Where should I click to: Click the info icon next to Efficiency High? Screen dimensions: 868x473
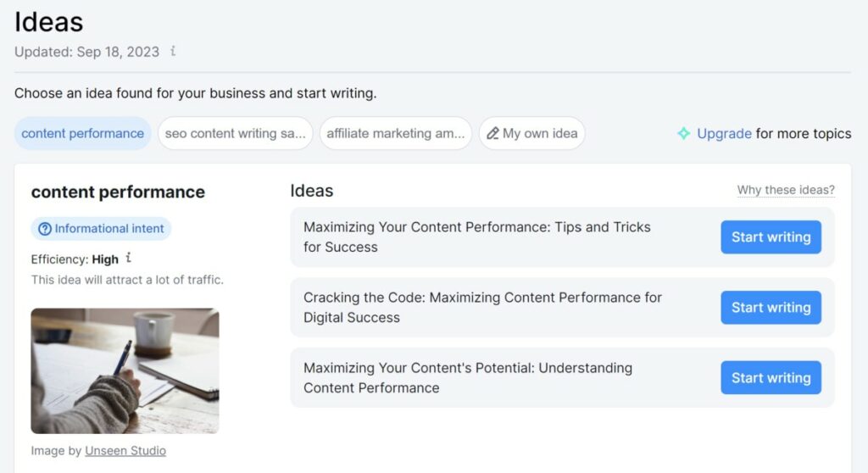click(129, 259)
